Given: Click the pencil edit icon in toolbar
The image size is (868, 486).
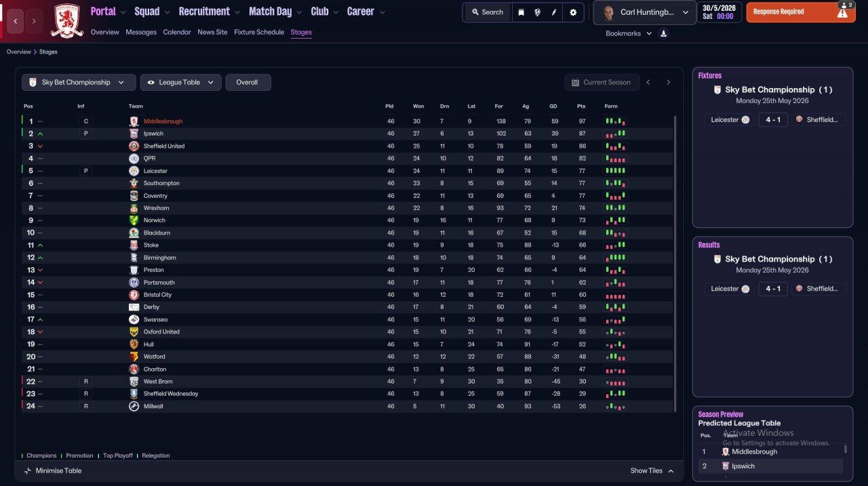Looking at the screenshot, I should click(x=555, y=12).
